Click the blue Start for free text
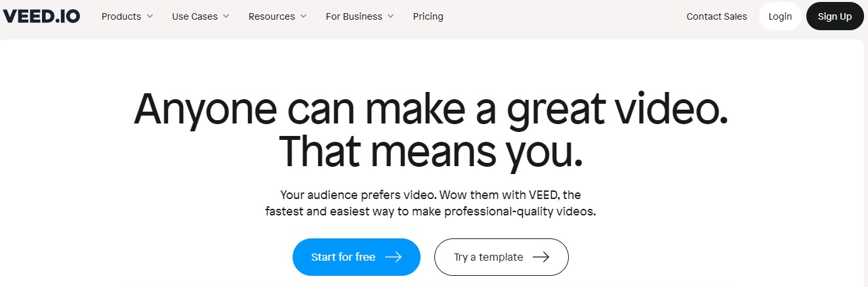 343,257
